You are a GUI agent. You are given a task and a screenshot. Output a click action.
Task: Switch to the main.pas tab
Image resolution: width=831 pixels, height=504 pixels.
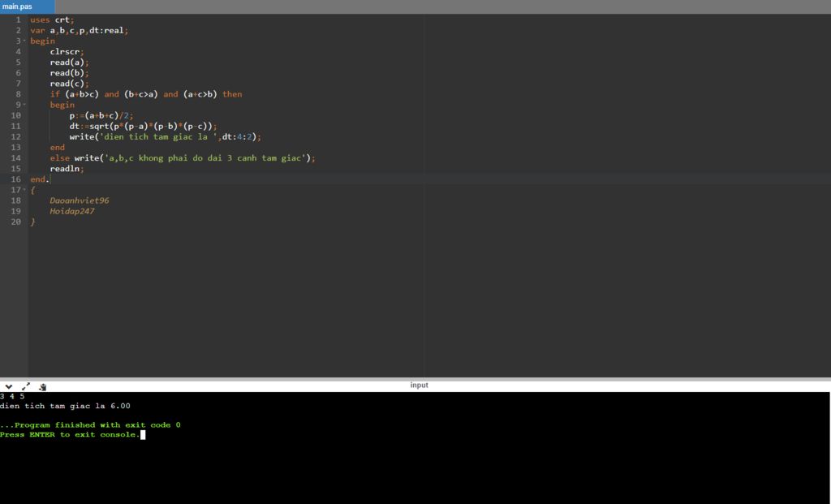click(27, 6)
